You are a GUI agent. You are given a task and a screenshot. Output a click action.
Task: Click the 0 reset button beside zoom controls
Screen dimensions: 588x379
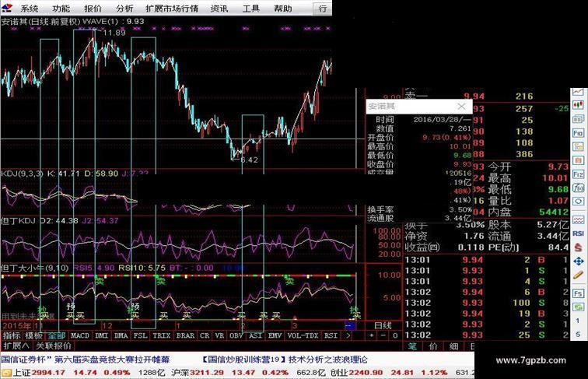click(395, 335)
